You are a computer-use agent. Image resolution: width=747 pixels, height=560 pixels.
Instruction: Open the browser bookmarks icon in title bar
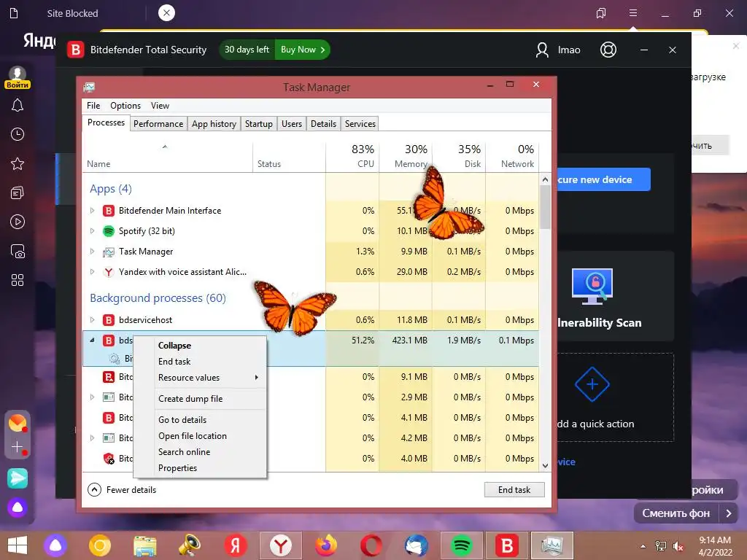point(601,13)
